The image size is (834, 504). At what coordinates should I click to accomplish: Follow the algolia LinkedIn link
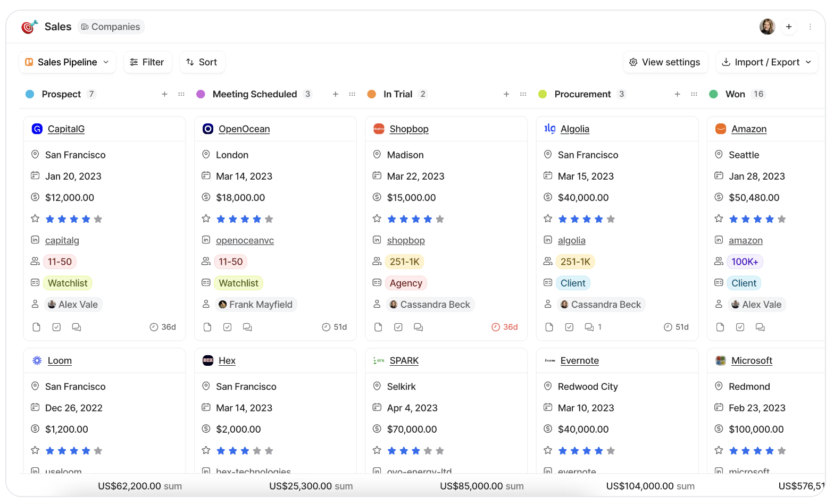pyautogui.click(x=572, y=240)
